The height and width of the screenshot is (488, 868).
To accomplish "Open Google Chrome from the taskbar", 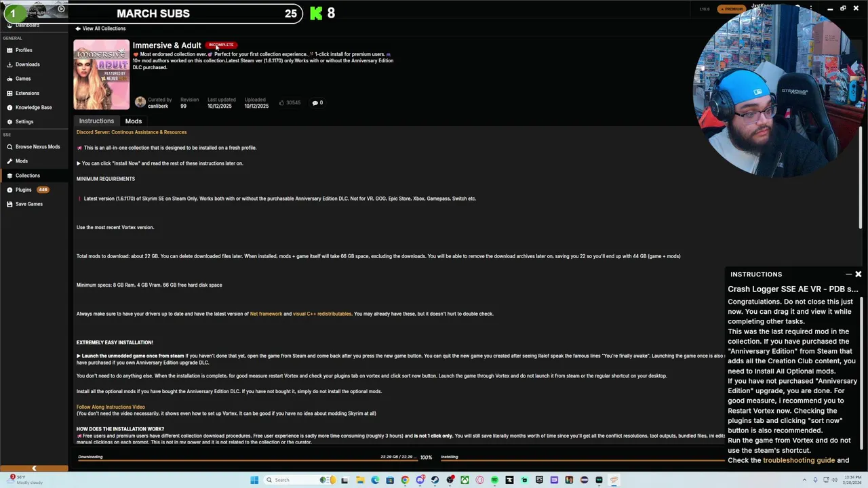I will coord(405,480).
